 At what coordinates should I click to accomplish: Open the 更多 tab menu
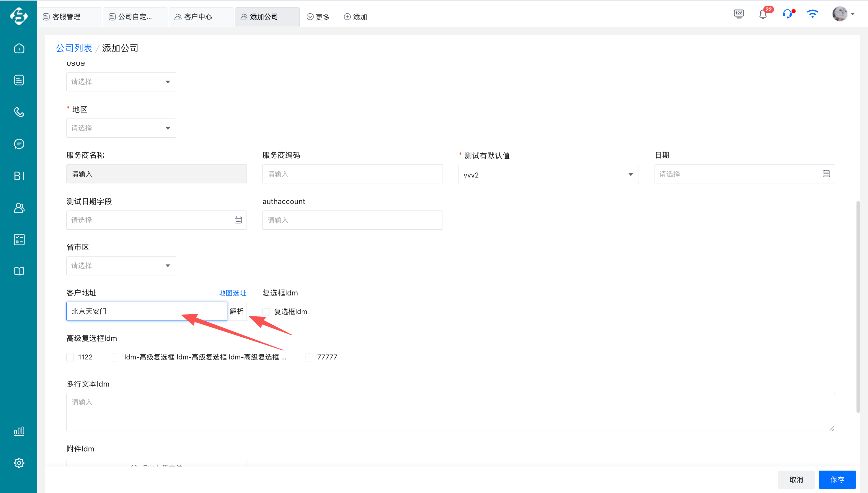click(318, 17)
